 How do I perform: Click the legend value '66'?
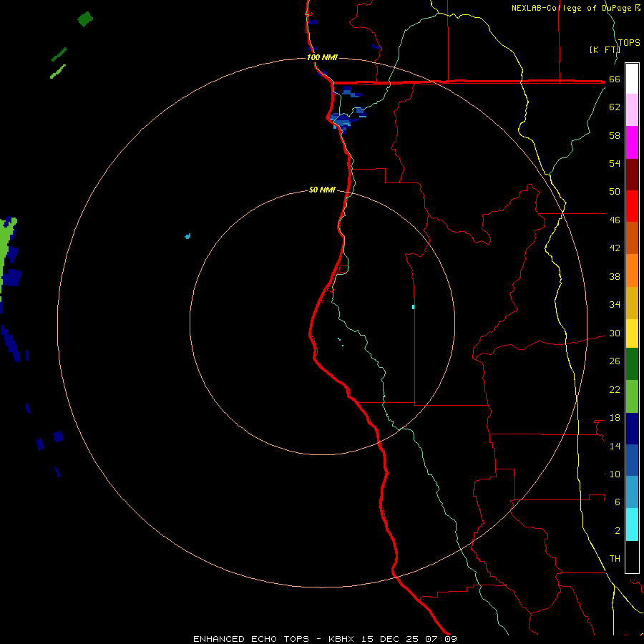[615, 79]
